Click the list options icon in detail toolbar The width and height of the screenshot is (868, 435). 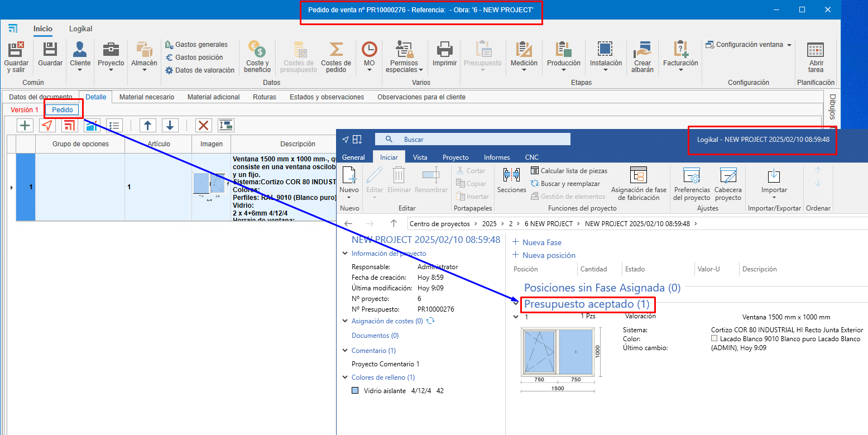tap(114, 125)
